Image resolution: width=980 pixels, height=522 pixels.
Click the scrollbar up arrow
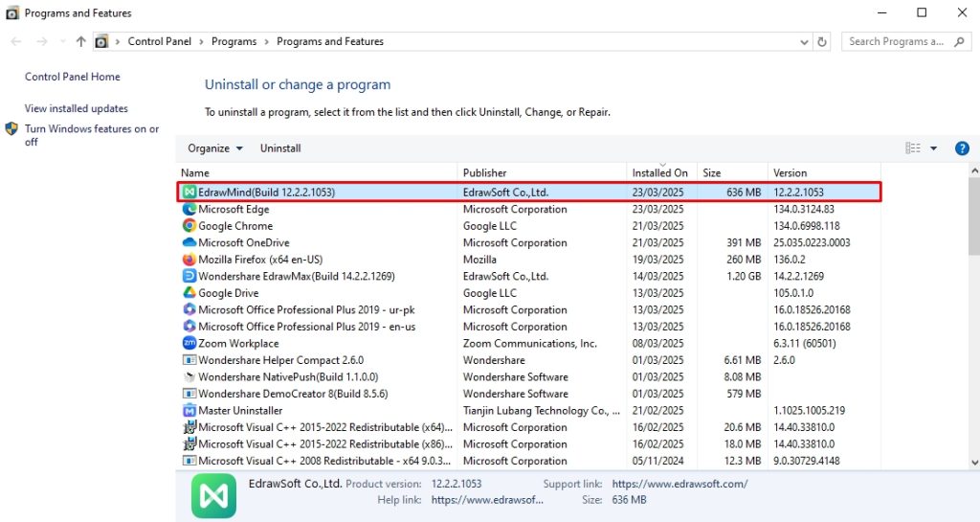(x=973, y=170)
